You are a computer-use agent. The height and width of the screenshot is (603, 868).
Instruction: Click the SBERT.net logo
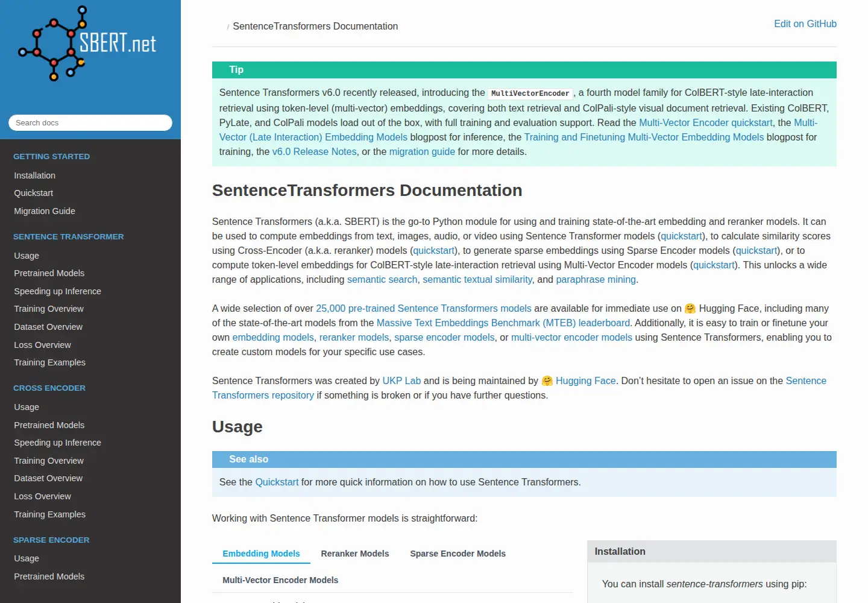tap(87, 43)
